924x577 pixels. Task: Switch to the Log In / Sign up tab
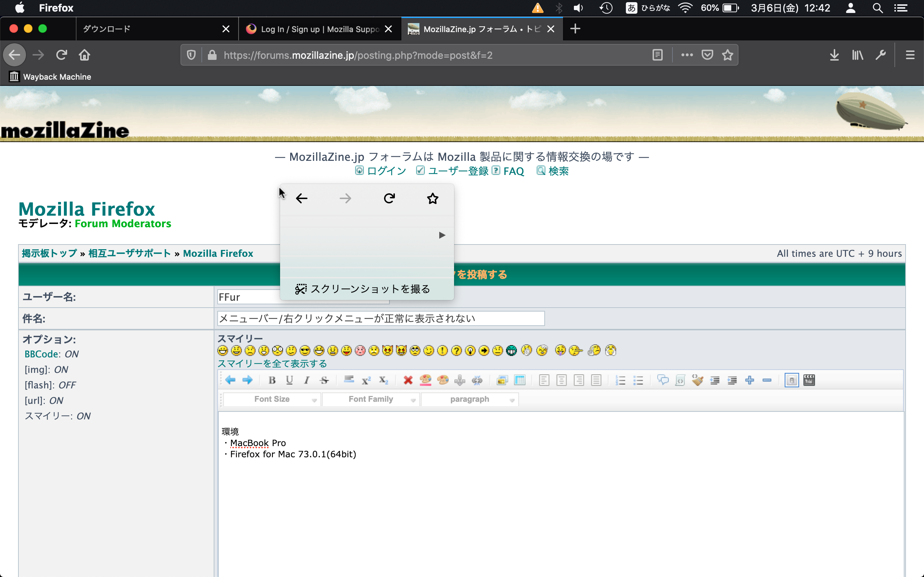[319, 29]
